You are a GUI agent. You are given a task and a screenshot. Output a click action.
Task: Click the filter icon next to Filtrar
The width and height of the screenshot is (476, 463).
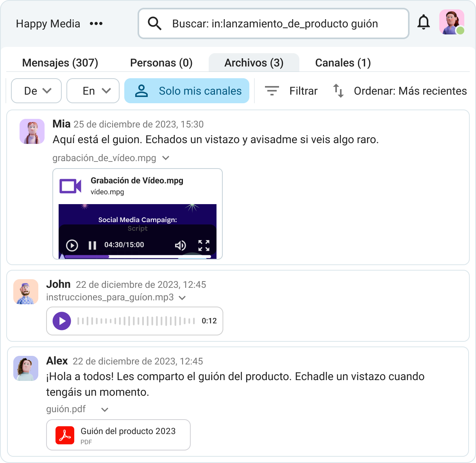(x=272, y=91)
